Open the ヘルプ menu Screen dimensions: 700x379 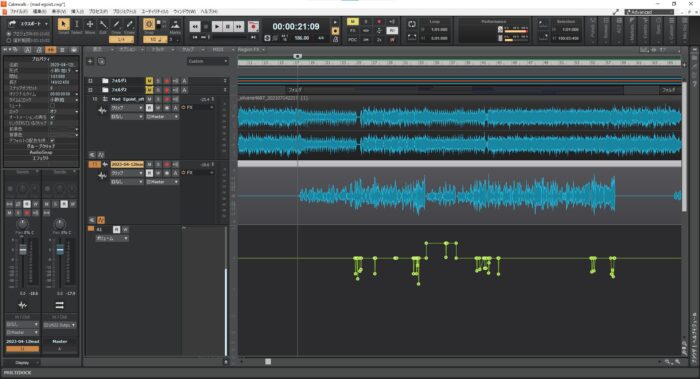point(209,12)
